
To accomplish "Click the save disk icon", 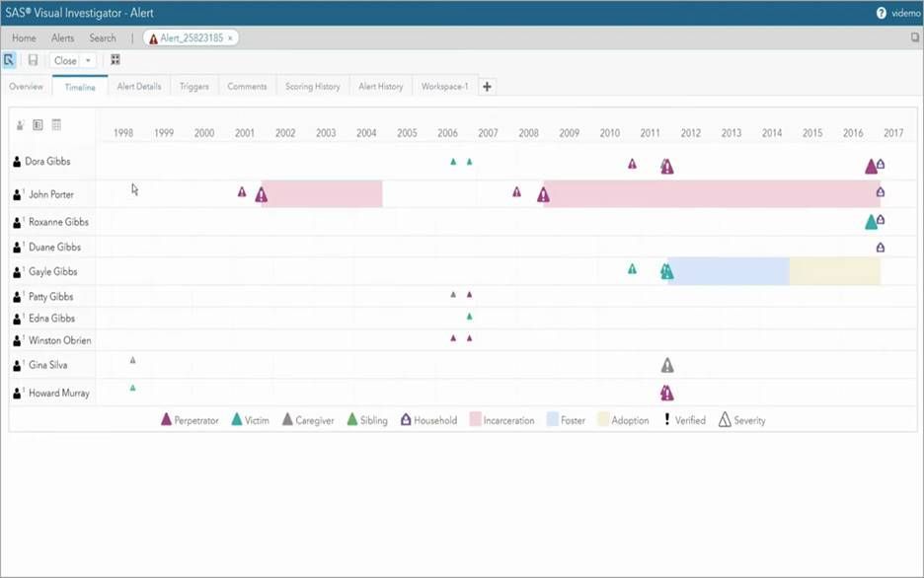I will click(x=33, y=60).
